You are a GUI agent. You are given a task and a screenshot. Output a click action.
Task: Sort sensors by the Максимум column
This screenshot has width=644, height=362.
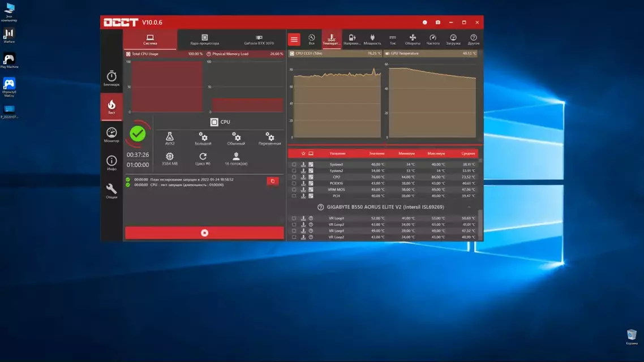point(436,153)
